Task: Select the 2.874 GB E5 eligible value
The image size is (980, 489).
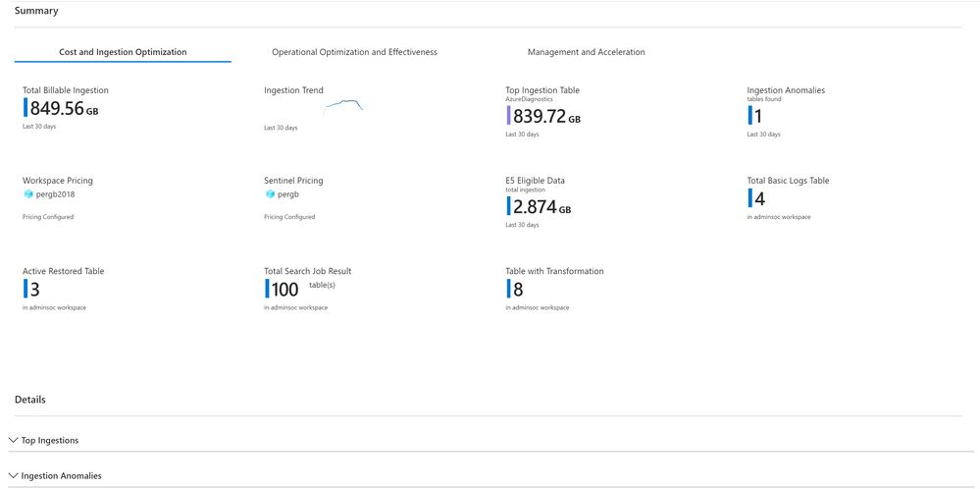Action: (542, 207)
